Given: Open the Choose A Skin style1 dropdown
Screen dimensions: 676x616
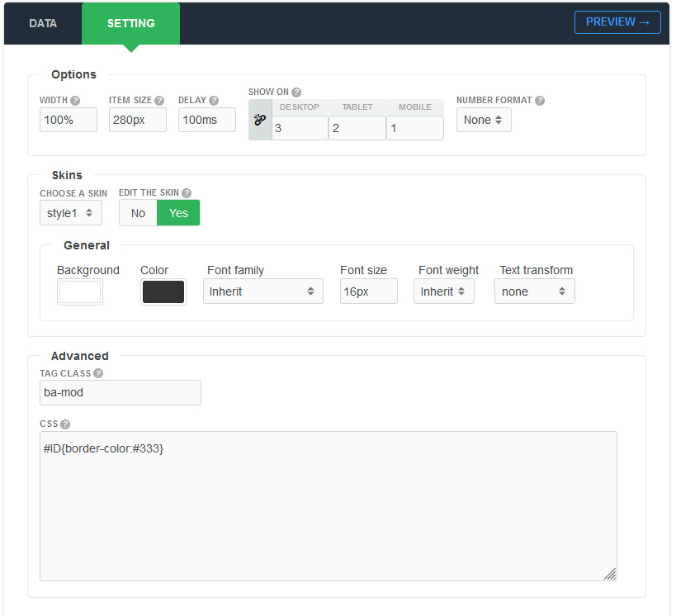Looking at the screenshot, I should pos(71,213).
